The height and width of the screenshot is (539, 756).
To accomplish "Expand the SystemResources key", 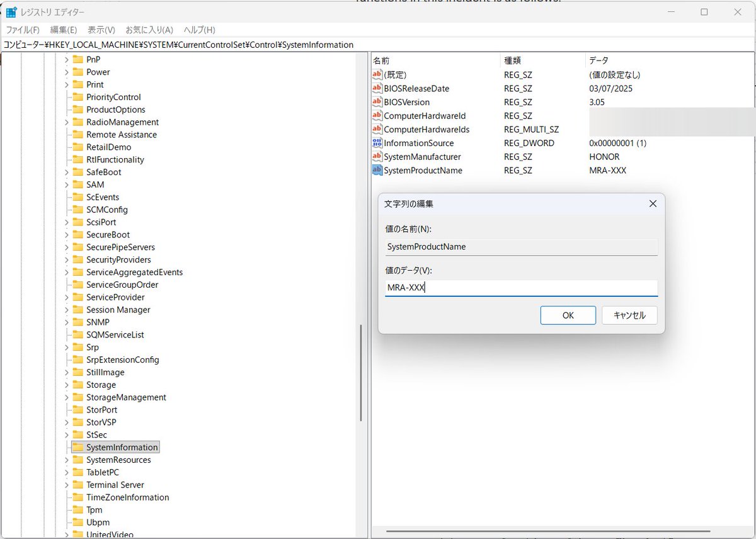I will click(x=66, y=460).
